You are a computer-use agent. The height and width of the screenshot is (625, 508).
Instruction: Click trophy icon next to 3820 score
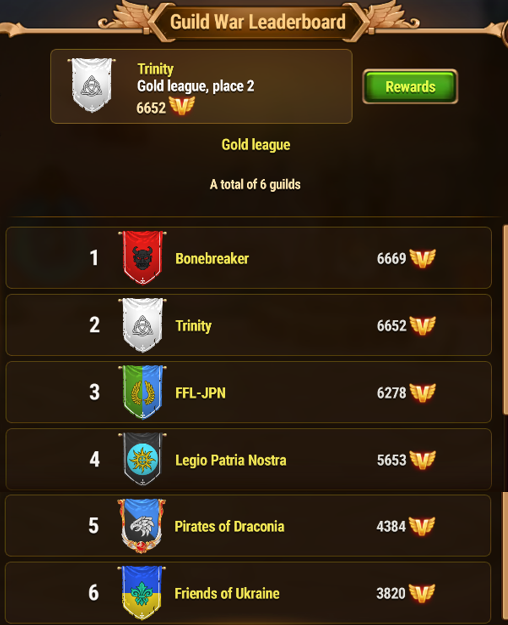(422, 593)
